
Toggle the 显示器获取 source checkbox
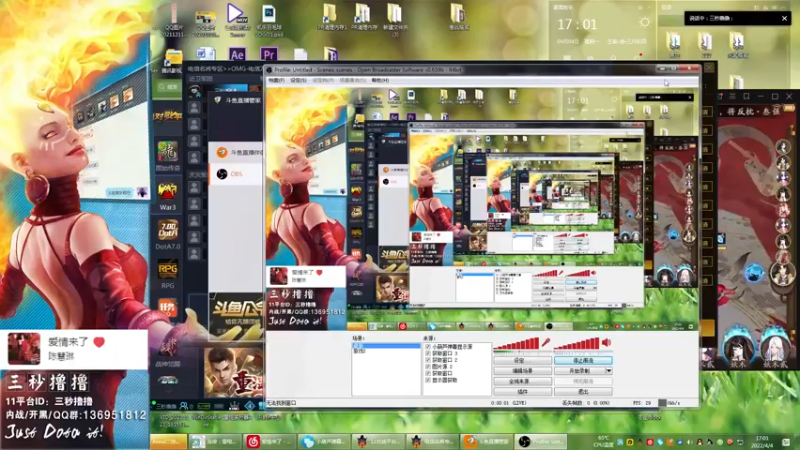click(x=428, y=380)
